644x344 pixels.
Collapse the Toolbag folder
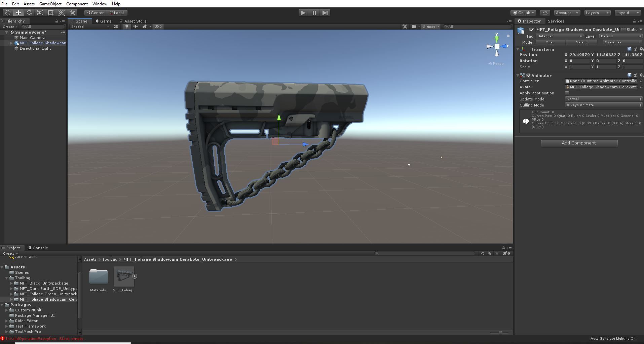pyautogui.click(x=6, y=278)
